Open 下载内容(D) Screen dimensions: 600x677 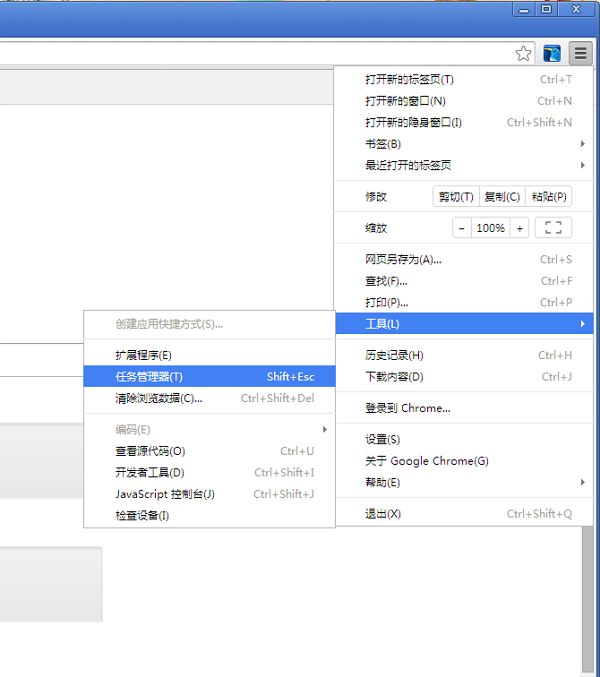pyautogui.click(x=464, y=377)
